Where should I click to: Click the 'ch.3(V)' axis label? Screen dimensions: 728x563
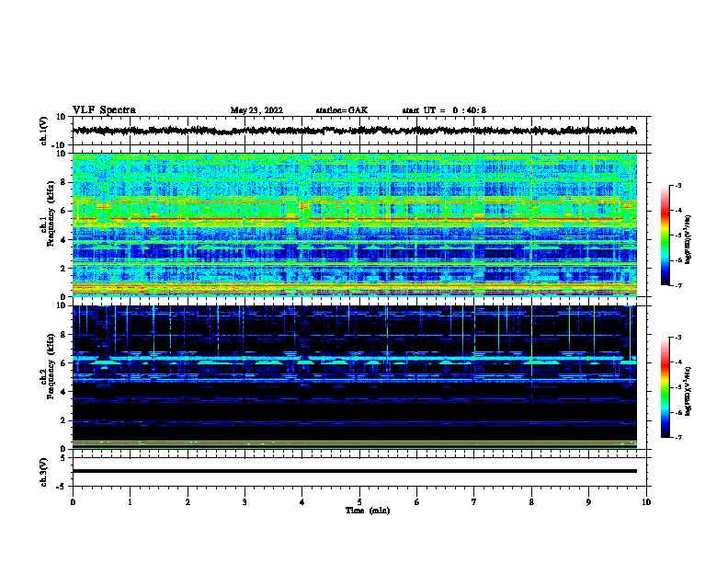point(43,472)
